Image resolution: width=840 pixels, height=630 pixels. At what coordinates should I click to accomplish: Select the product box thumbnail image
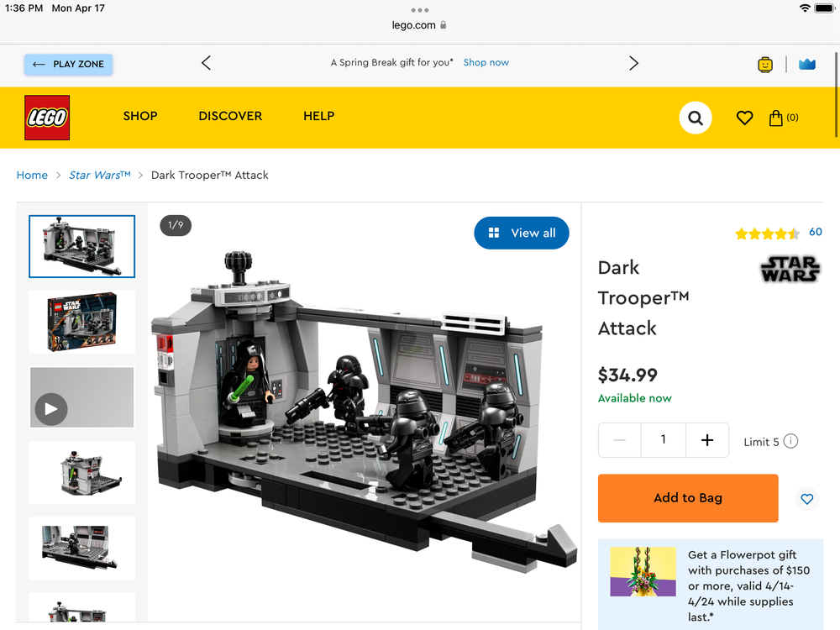pyautogui.click(x=81, y=322)
